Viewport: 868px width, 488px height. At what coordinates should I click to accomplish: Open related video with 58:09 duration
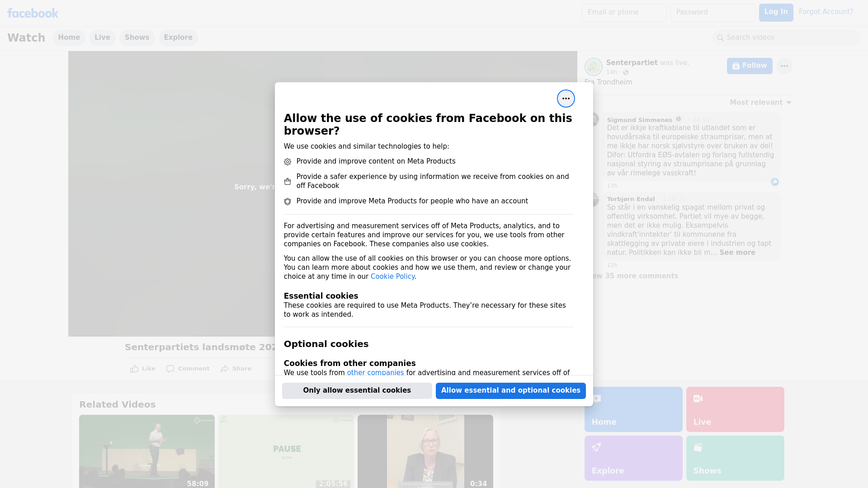pyautogui.click(x=146, y=451)
